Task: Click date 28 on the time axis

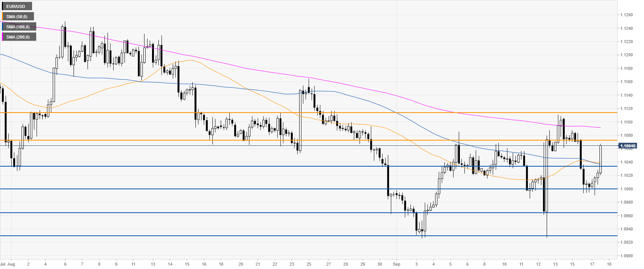Action: [x=346, y=264]
